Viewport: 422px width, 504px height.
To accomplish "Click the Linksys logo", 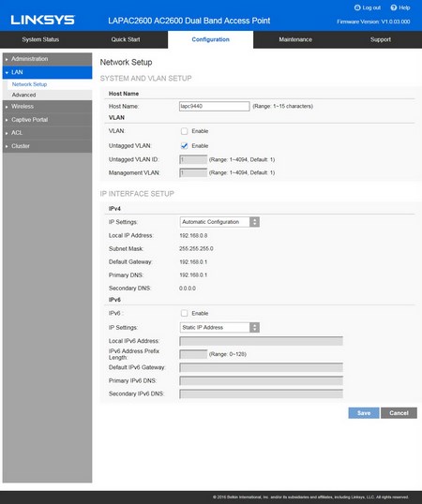I will (x=43, y=20).
